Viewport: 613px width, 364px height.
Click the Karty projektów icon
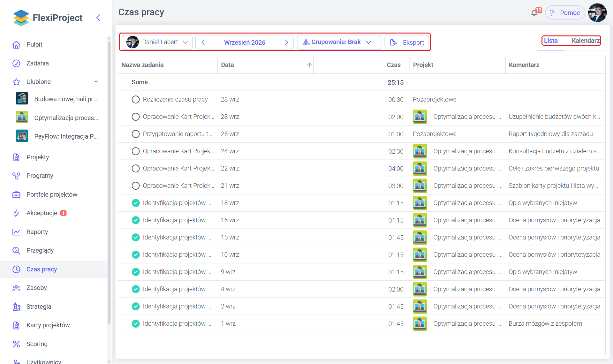coord(16,325)
